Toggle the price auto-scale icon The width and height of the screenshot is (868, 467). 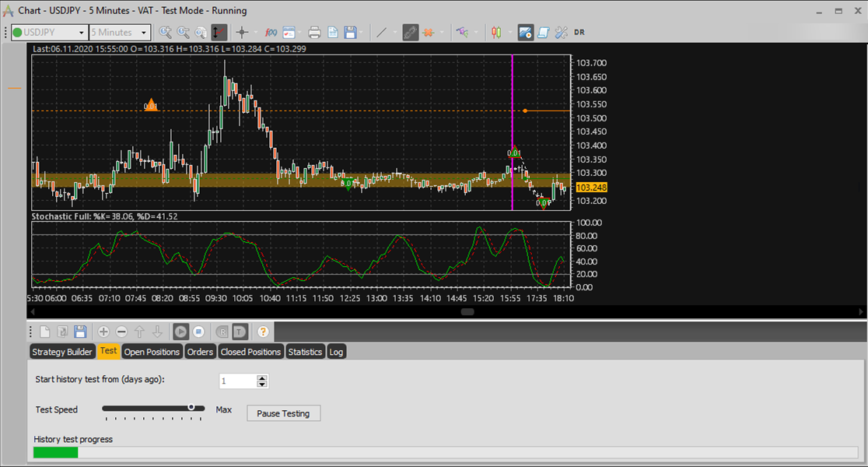(219, 32)
